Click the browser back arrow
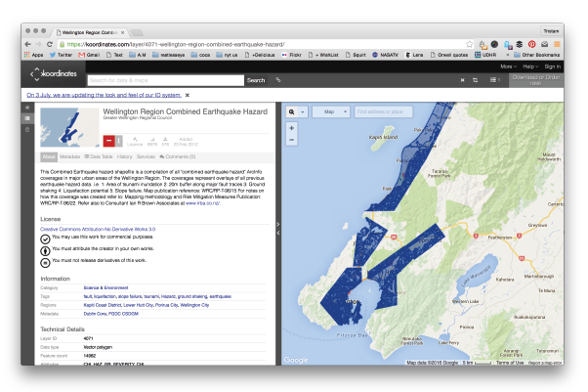This screenshot has height=392, width=588. click(x=28, y=44)
